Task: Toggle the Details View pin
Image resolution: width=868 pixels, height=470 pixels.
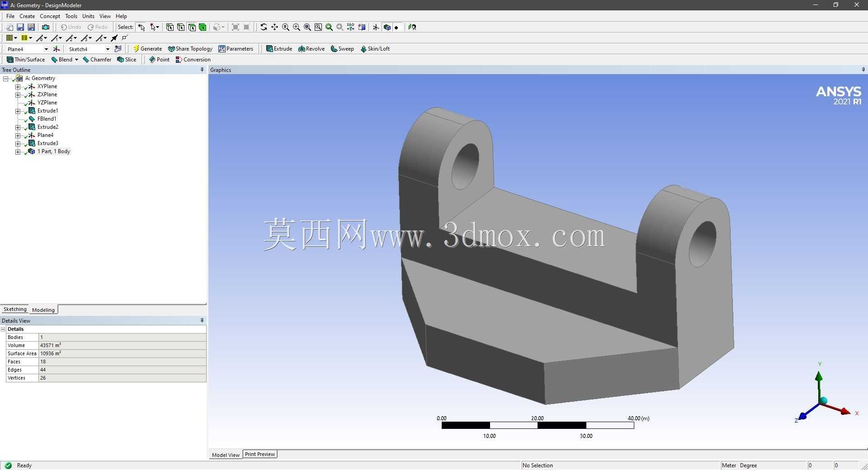Action: (x=202, y=320)
